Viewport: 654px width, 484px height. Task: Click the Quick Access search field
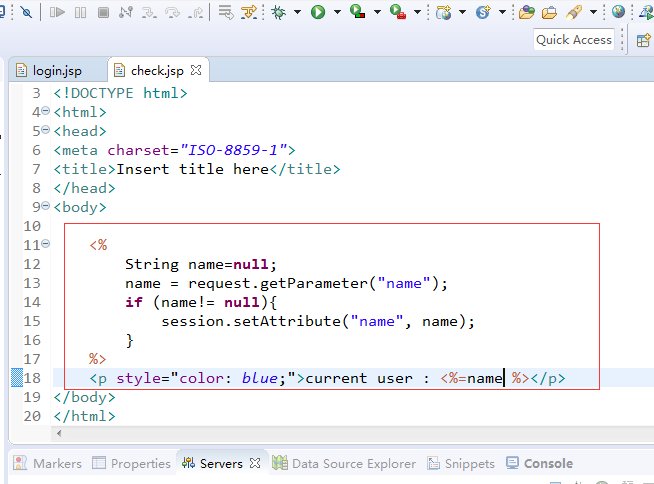coord(573,40)
